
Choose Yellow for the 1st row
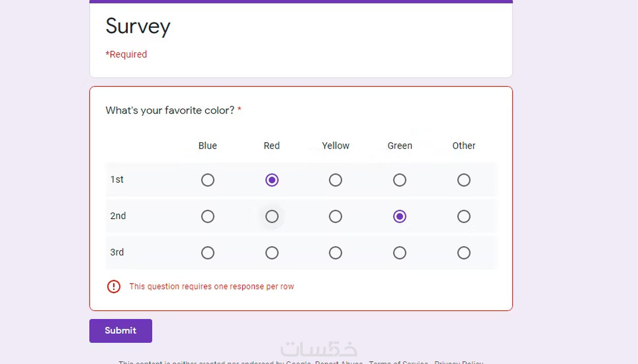[336, 180]
